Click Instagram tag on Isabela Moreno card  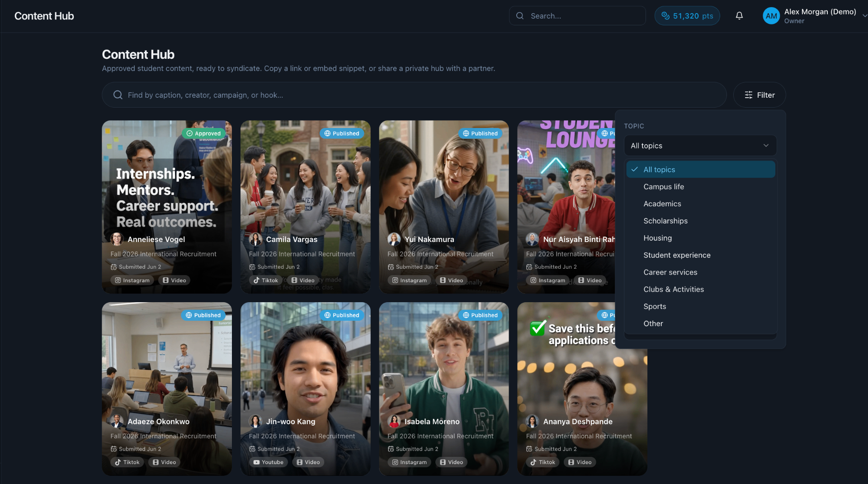click(x=409, y=462)
